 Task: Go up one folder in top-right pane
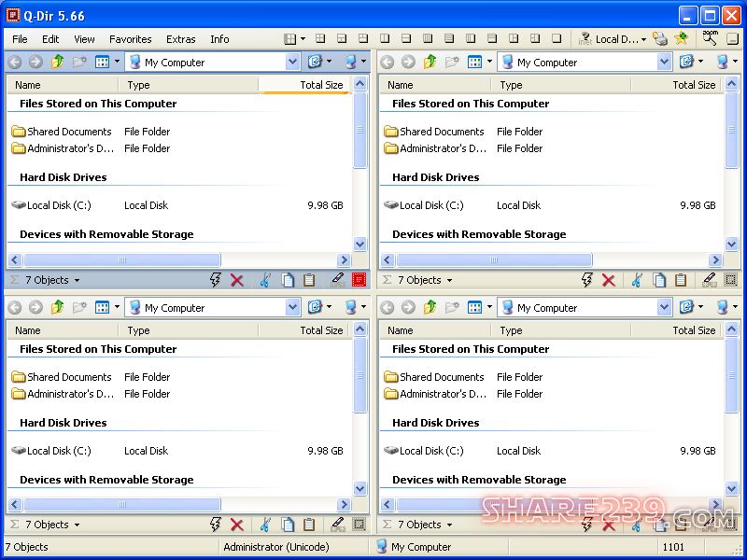click(430, 62)
